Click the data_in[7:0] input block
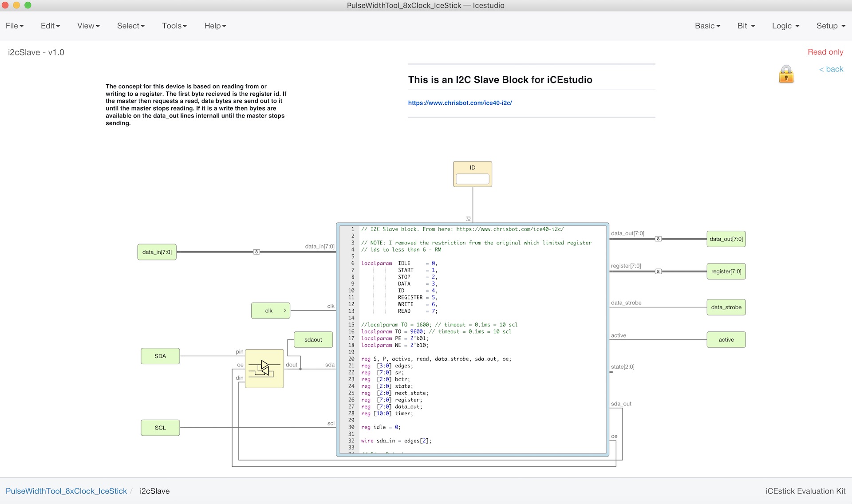This screenshot has height=504, width=852. click(x=157, y=252)
